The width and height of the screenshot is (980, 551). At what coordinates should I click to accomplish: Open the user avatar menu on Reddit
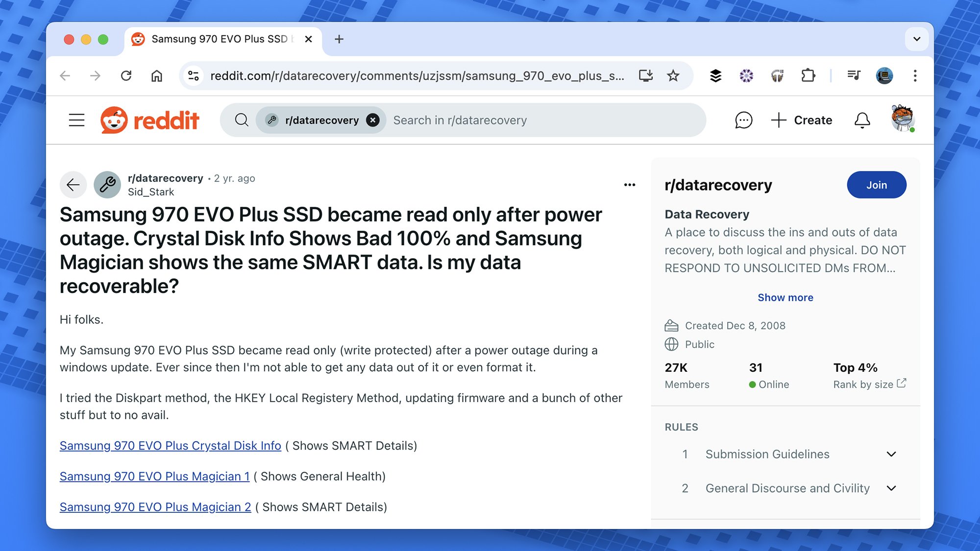[902, 119]
